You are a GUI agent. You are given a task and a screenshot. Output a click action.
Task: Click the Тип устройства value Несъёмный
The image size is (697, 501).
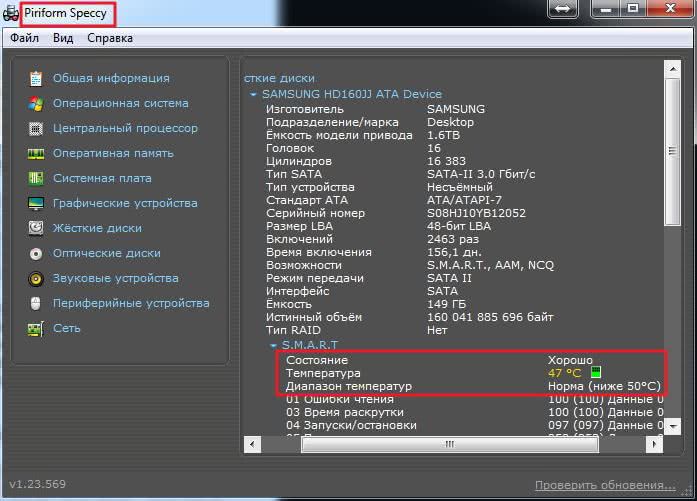[x=460, y=187]
